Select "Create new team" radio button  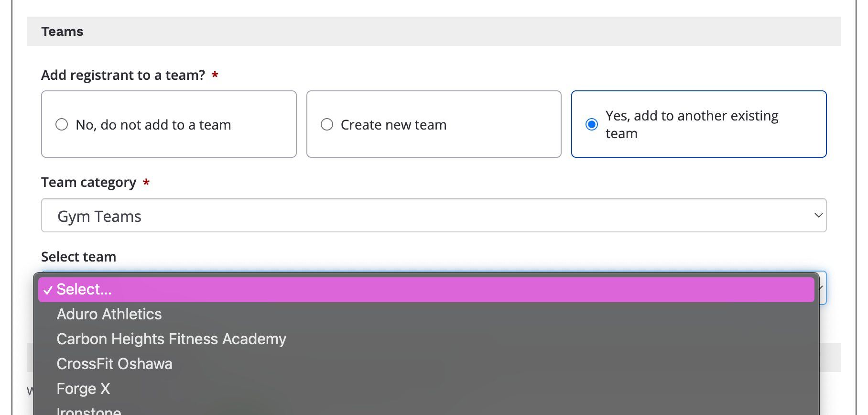(327, 124)
